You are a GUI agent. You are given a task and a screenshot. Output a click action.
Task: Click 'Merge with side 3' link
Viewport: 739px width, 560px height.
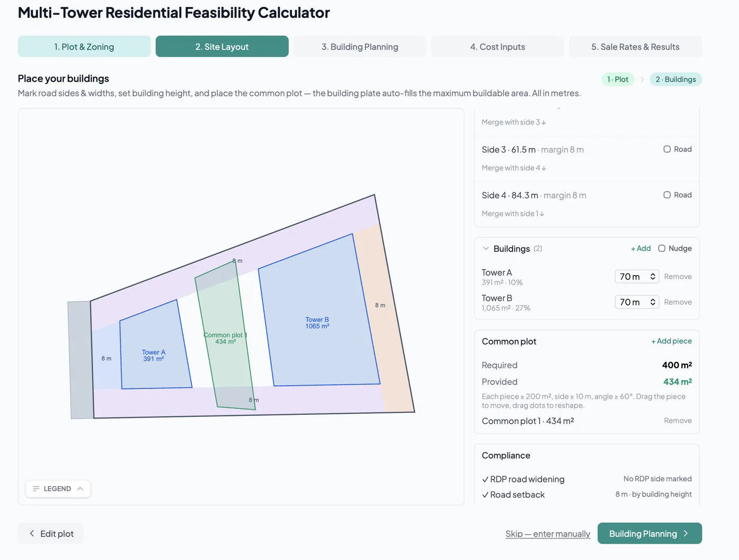(514, 122)
